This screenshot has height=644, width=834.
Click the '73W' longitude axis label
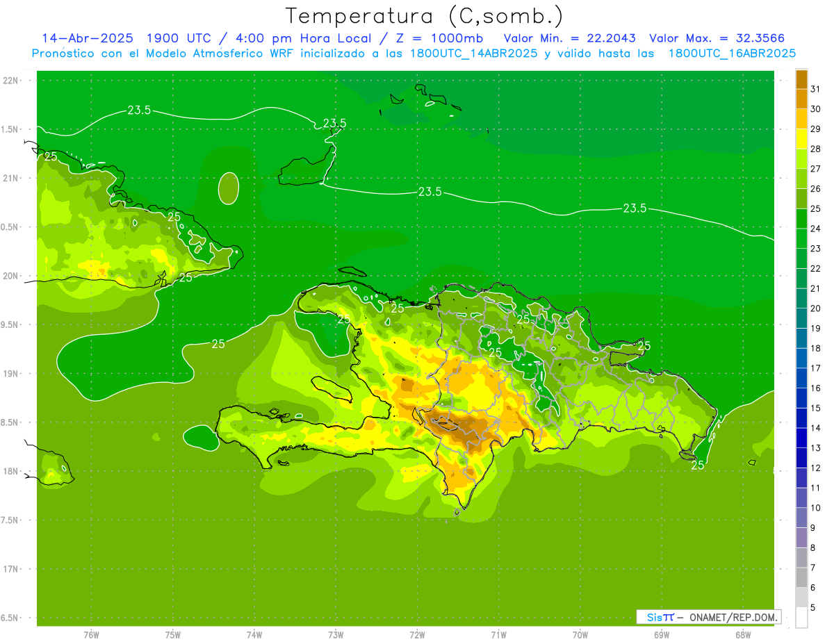(x=336, y=634)
